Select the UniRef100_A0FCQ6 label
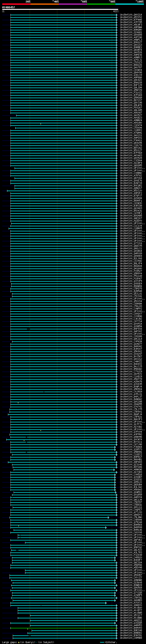 click(131, 37)
